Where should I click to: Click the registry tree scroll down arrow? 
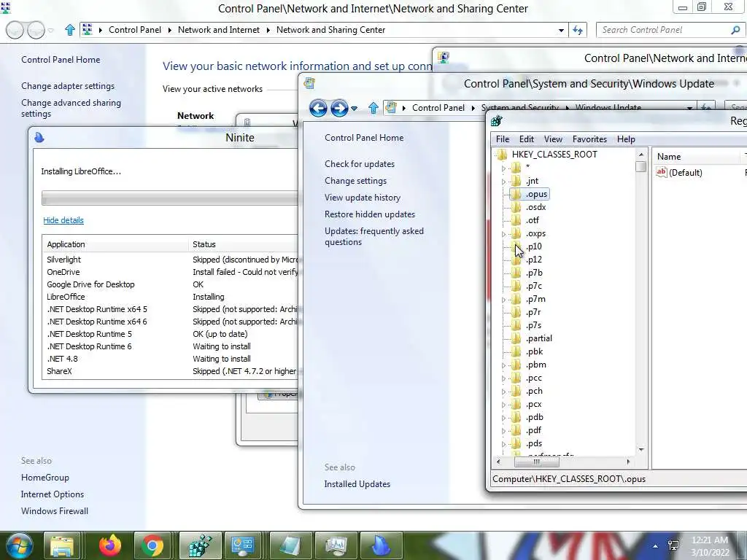[x=641, y=449]
